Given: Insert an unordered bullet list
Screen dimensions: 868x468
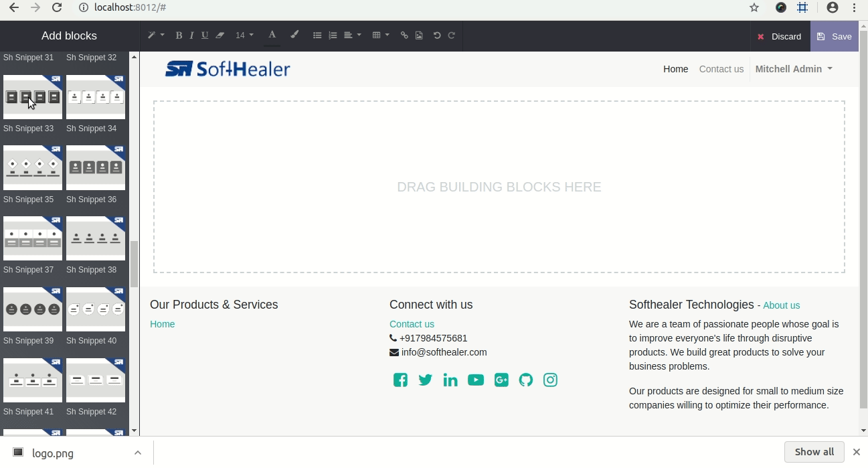Looking at the screenshot, I should 317,35.
